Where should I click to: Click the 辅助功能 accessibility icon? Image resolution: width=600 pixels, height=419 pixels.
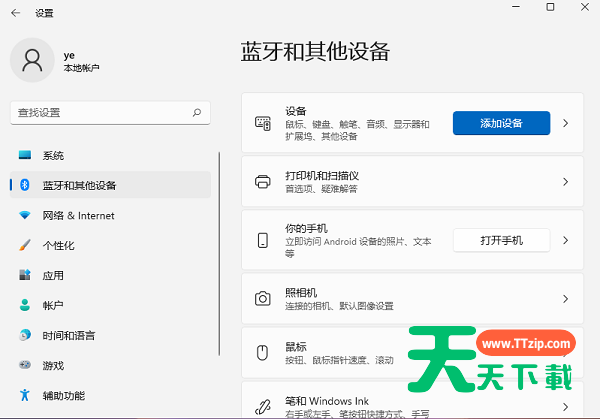coord(25,396)
